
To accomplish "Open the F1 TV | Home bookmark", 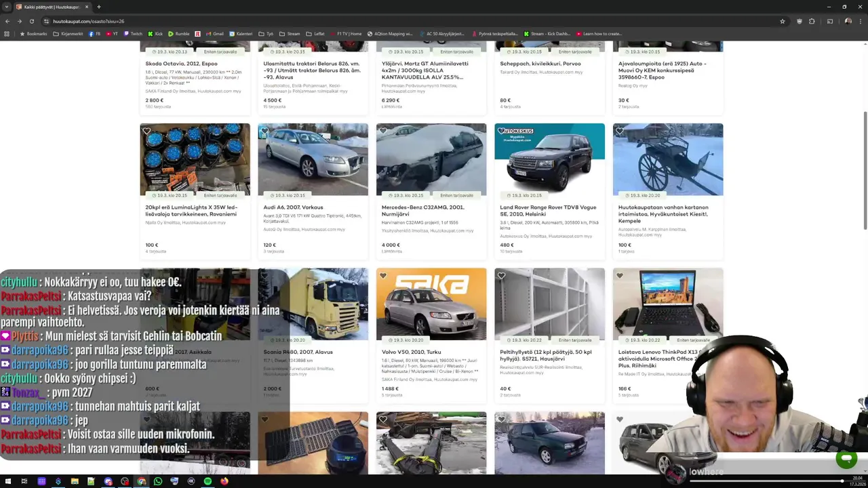I will pyautogui.click(x=346, y=33).
